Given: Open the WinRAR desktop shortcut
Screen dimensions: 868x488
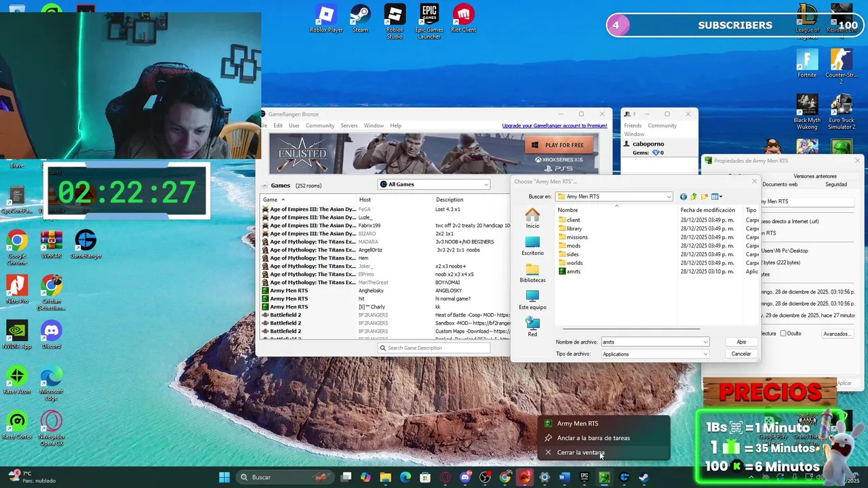Looking at the screenshot, I should pos(52,245).
